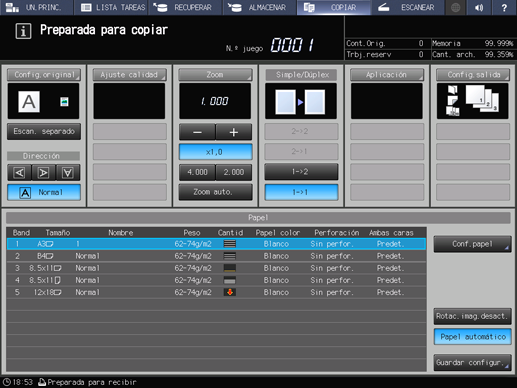
Task: Open Config. salida settings
Action: (x=473, y=75)
